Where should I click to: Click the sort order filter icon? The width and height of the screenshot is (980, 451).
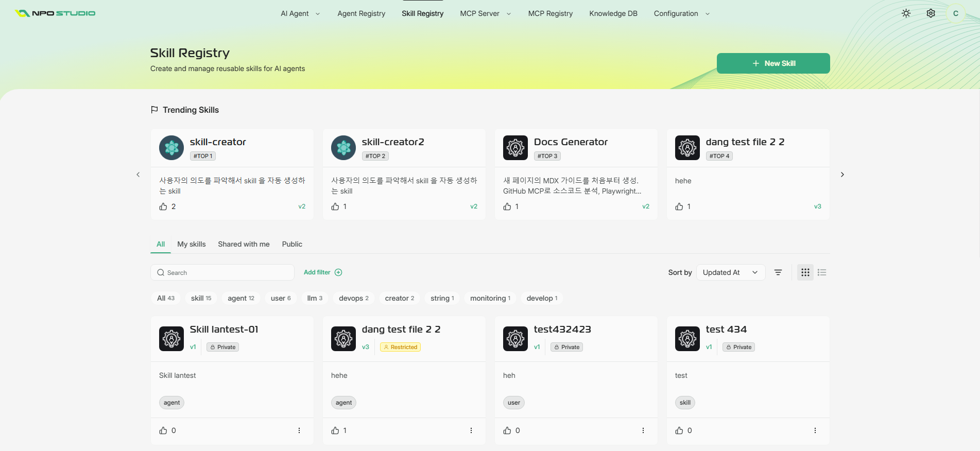778,272
